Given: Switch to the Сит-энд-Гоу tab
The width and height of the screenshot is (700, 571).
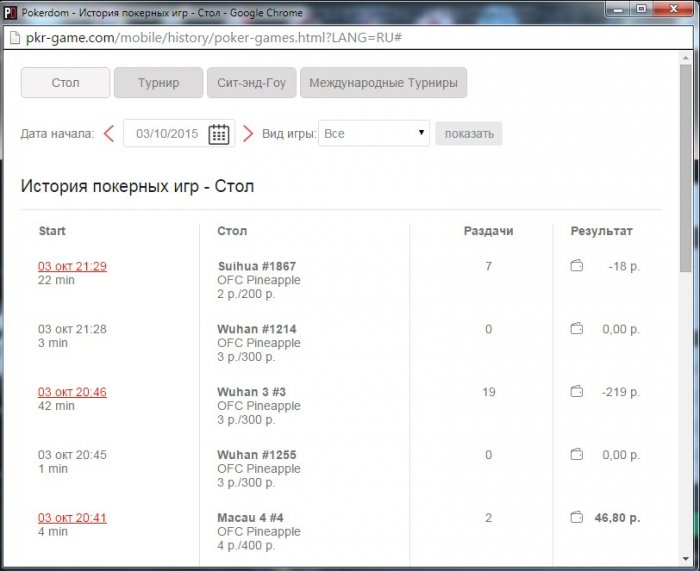Looking at the screenshot, I should click(251, 83).
